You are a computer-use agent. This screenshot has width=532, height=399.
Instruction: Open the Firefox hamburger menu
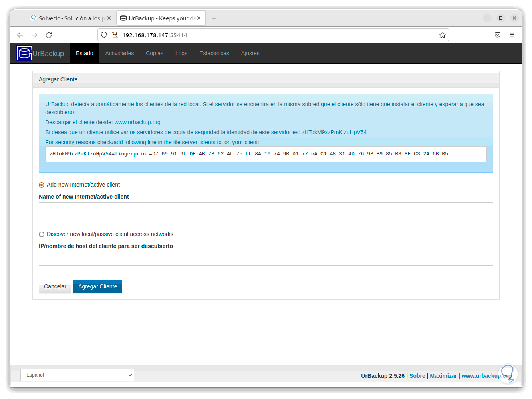[512, 35]
